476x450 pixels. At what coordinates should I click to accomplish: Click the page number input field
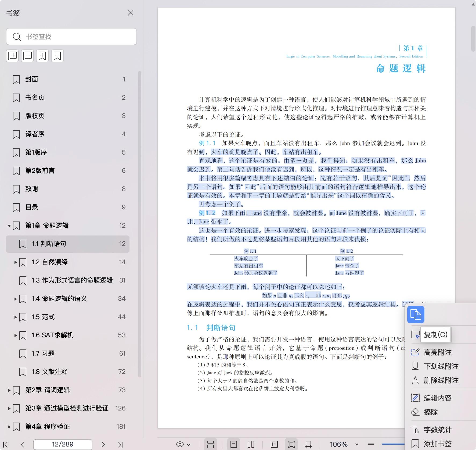point(62,444)
